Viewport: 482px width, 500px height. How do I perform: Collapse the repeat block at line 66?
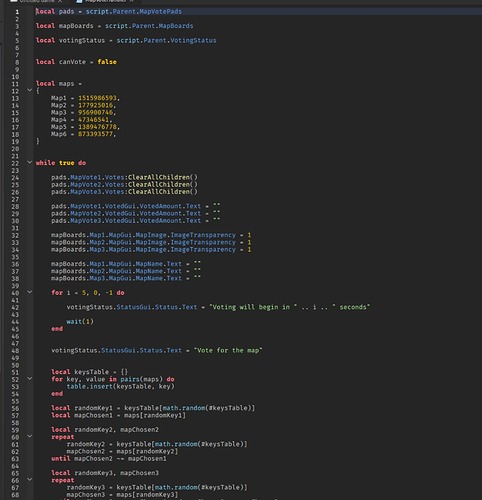click(30, 480)
